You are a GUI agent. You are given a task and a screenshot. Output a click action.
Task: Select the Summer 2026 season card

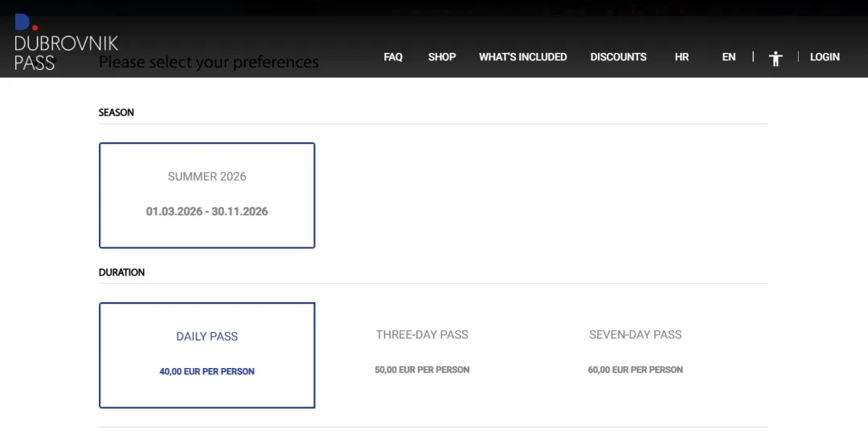[x=207, y=195]
